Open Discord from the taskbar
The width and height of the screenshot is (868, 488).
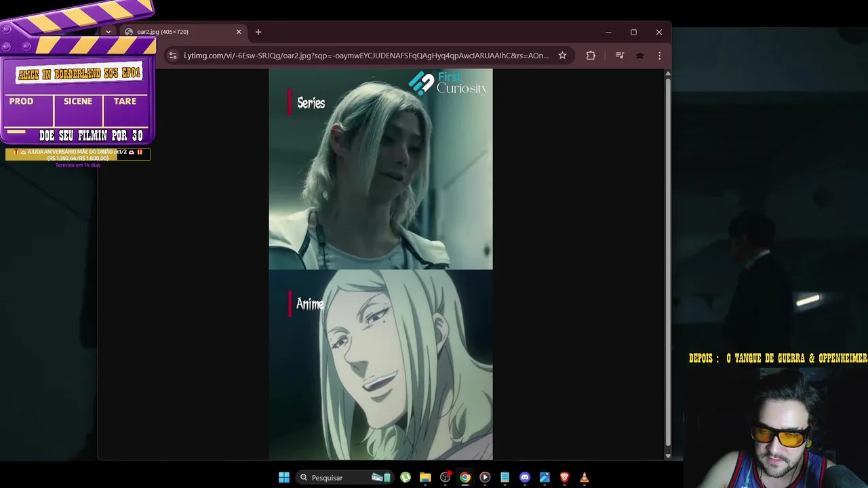pos(525,477)
